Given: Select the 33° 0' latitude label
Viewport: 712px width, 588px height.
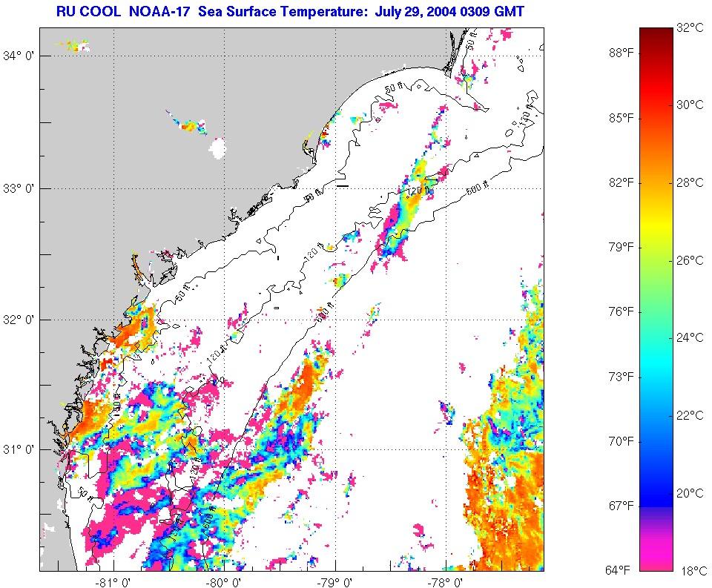Looking at the screenshot, I should [19, 188].
